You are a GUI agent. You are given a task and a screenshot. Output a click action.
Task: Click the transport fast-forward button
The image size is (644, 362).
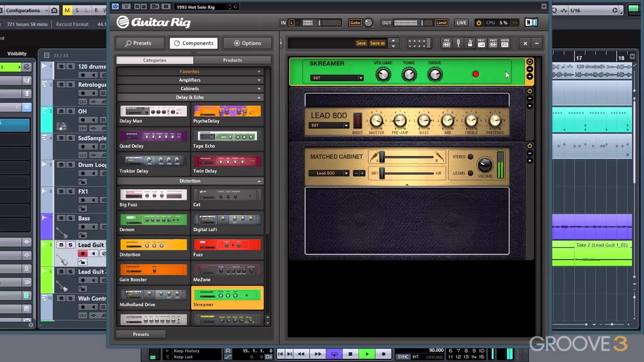[x=317, y=354]
